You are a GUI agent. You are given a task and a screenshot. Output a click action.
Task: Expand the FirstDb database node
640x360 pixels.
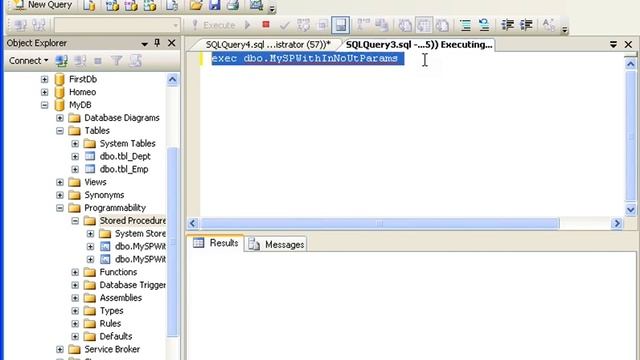point(44,79)
